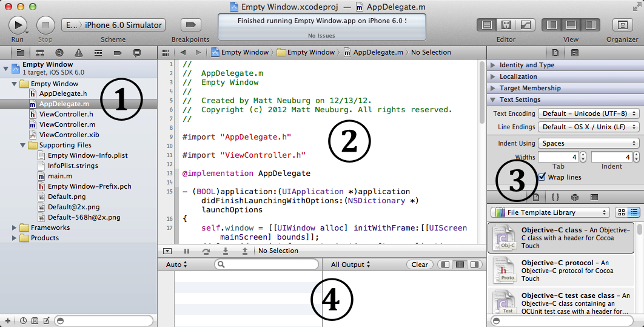Go back in editor history
The image size is (644, 327).
[x=183, y=53]
